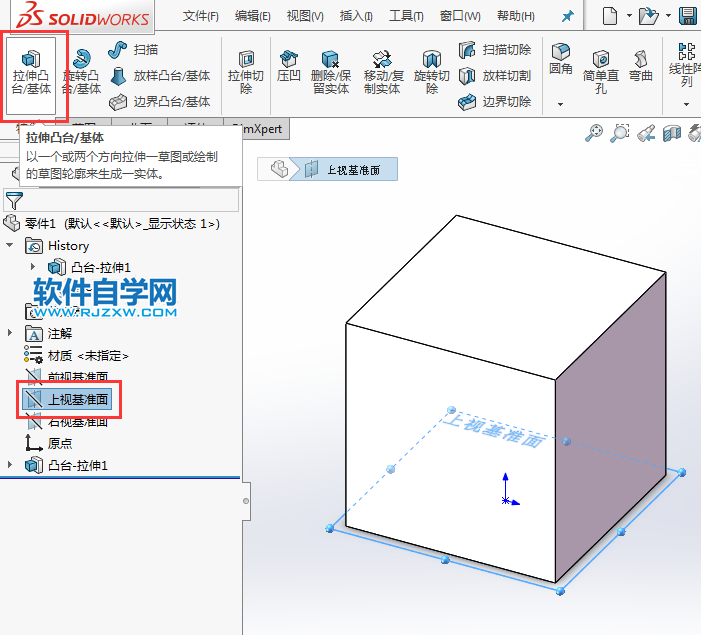Select the 零件1 root part node
701x635 pixels.
[112, 223]
